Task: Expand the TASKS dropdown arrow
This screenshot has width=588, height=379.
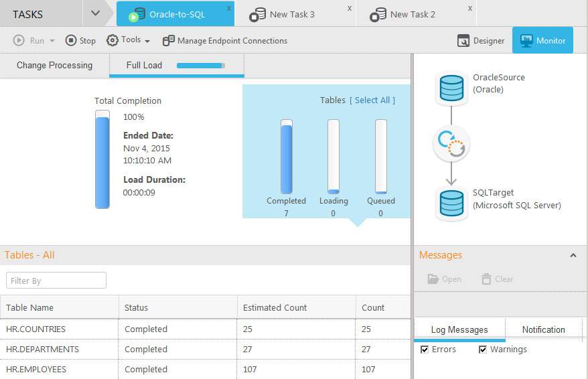Action: [x=96, y=13]
